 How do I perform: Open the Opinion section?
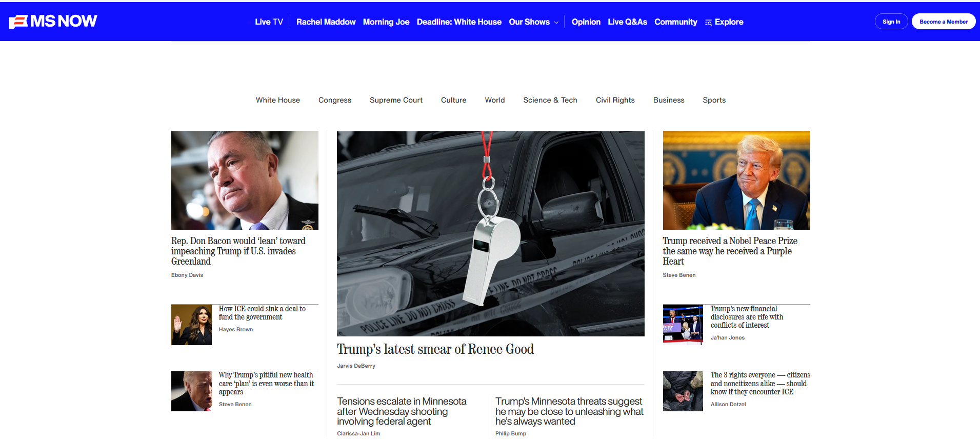pyautogui.click(x=586, y=22)
